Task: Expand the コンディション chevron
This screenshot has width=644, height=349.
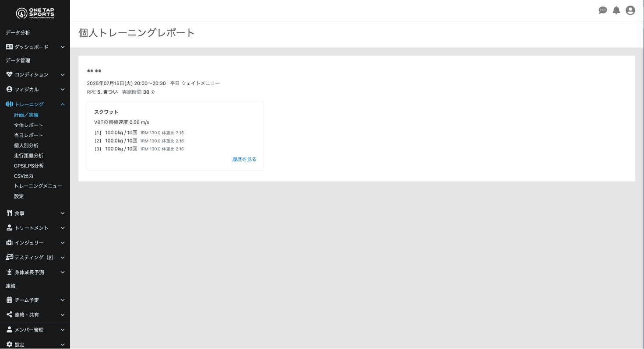Action: (x=63, y=75)
